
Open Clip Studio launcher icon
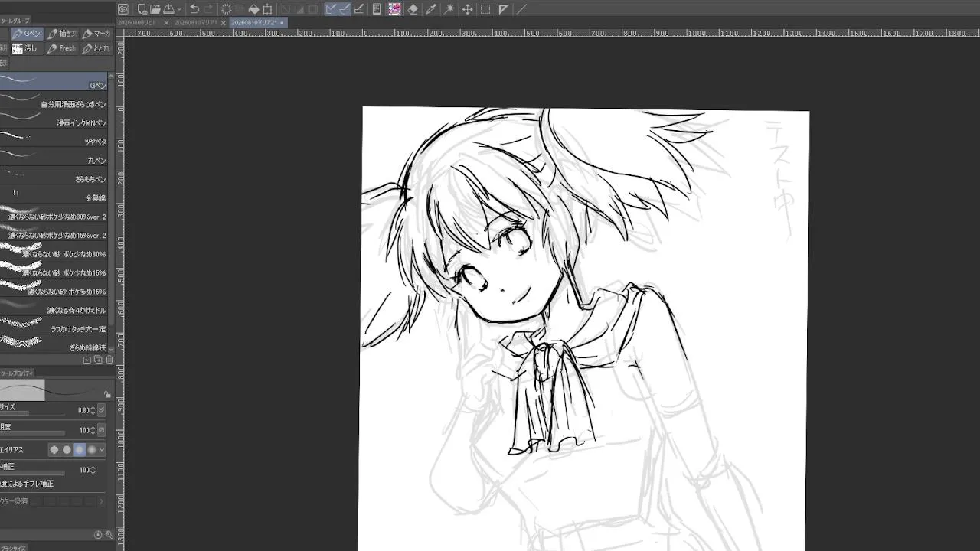(x=123, y=9)
